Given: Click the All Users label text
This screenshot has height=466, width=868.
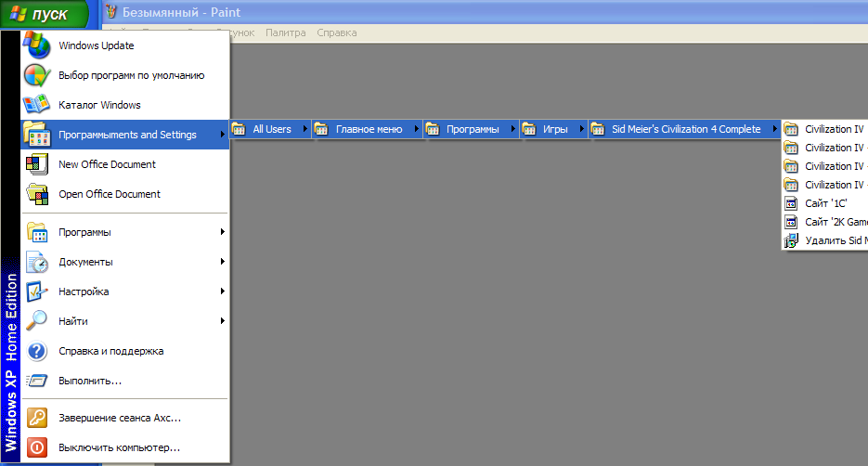Looking at the screenshot, I should pyautogui.click(x=272, y=130).
